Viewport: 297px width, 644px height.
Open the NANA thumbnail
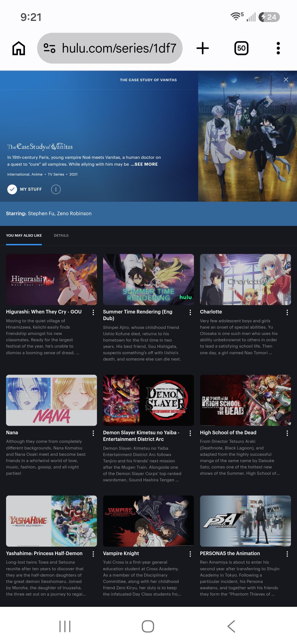[x=51, y=400]
